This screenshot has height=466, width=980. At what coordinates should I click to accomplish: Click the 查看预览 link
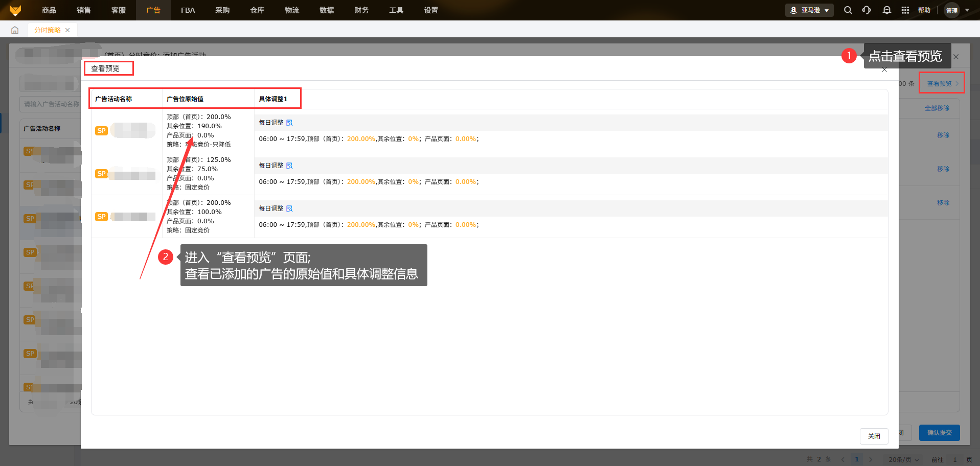click(940, 84)
